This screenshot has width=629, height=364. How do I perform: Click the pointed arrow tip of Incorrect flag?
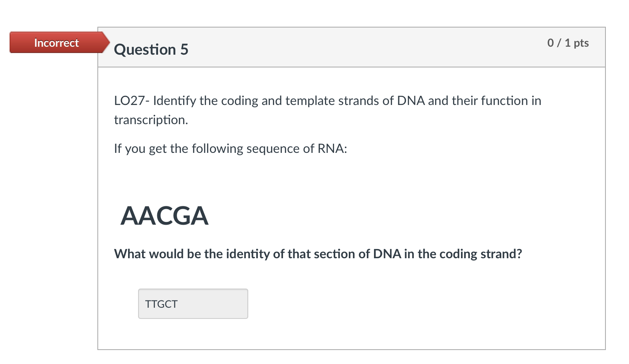coord(106,42)
